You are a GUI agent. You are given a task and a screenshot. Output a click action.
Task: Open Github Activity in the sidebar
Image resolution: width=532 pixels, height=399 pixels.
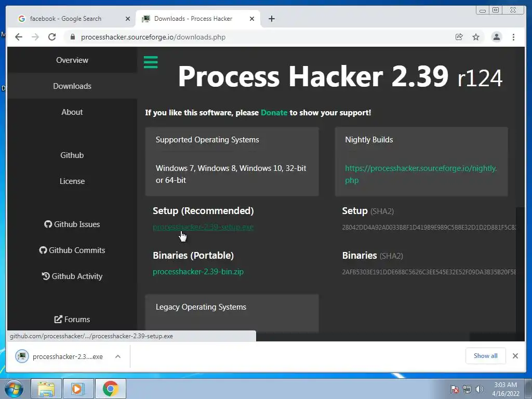[72, 276]
